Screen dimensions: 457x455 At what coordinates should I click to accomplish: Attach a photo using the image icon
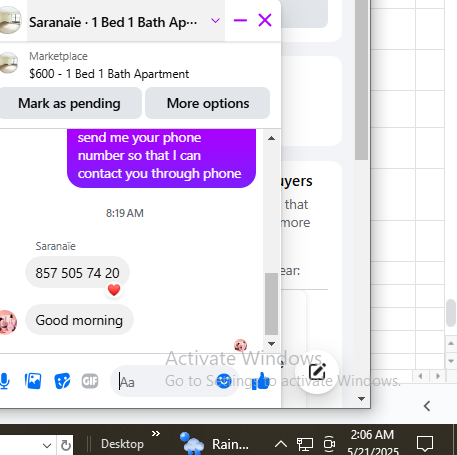(x=33, y=381)
